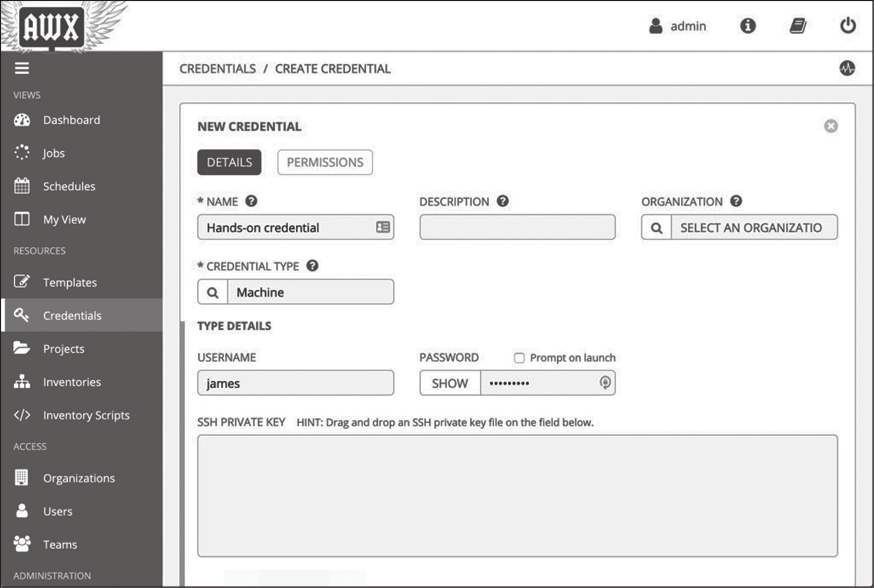Screen dimensions: 874x588
Task: Open the documentation book icon
Action: pyautogui.click(x=798, y=26)
